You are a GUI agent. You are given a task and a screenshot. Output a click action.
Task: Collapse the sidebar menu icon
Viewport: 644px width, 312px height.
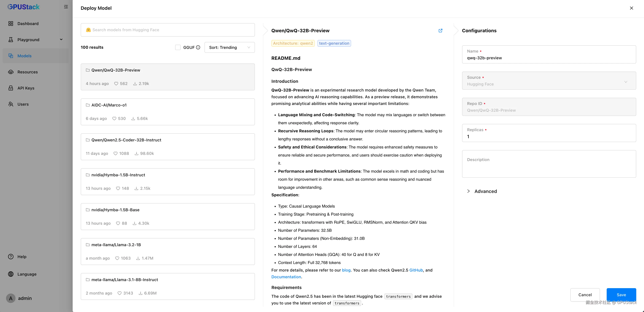66,7
